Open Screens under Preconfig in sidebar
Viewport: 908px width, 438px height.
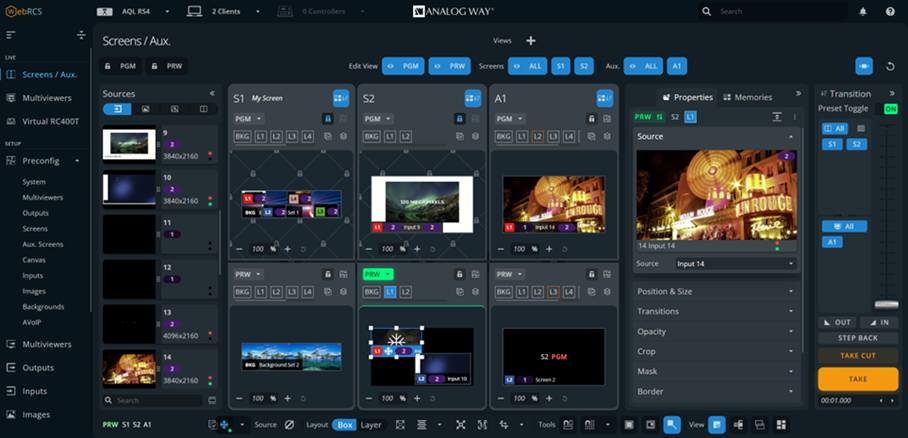click(36, 229)
